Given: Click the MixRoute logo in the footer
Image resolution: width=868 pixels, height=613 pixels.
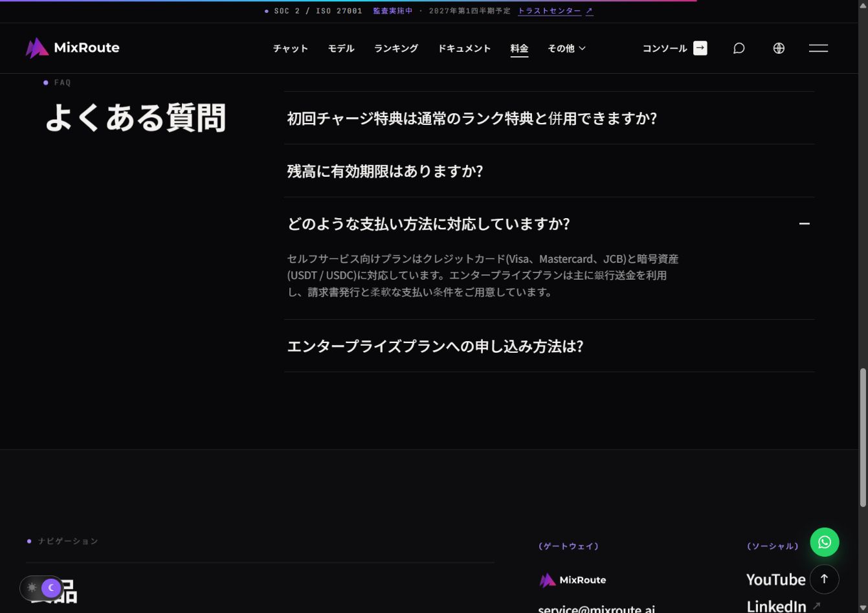Looking at the screenshot, I should click(573, 580).
